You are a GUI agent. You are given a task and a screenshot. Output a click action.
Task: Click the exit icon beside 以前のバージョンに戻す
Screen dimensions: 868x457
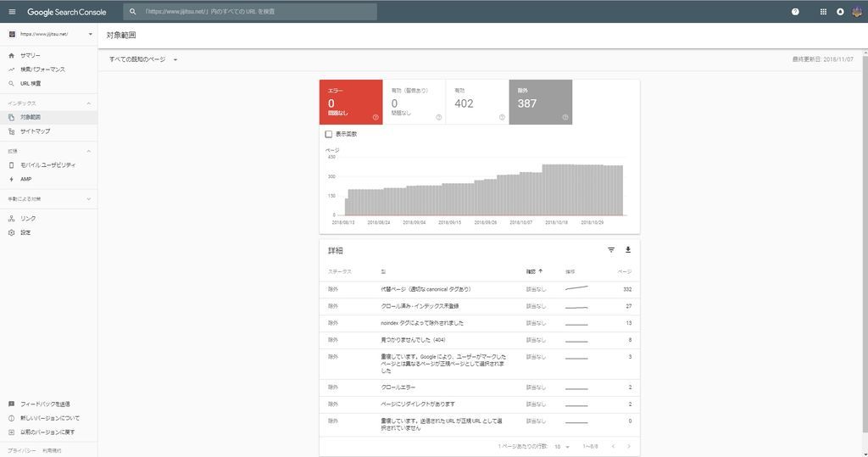(11, 432)
